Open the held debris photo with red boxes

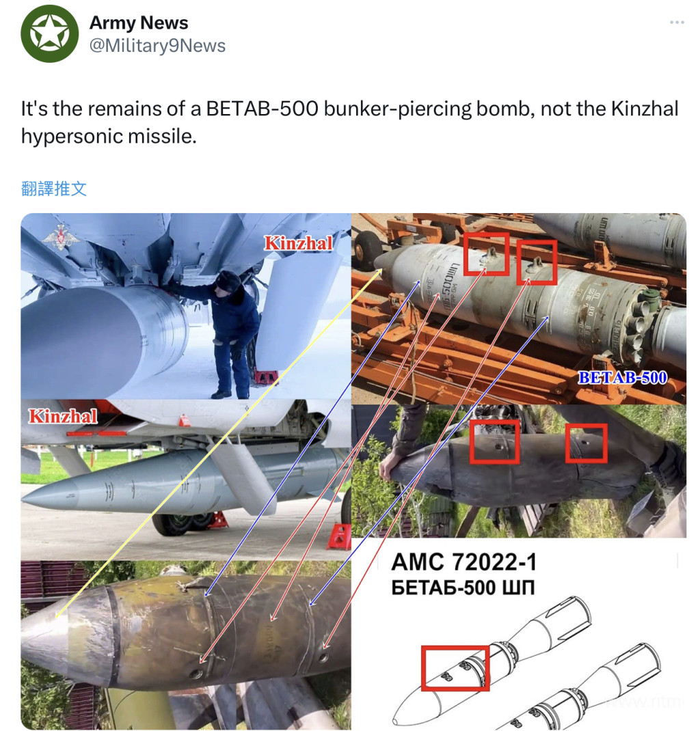click(519, 471)
